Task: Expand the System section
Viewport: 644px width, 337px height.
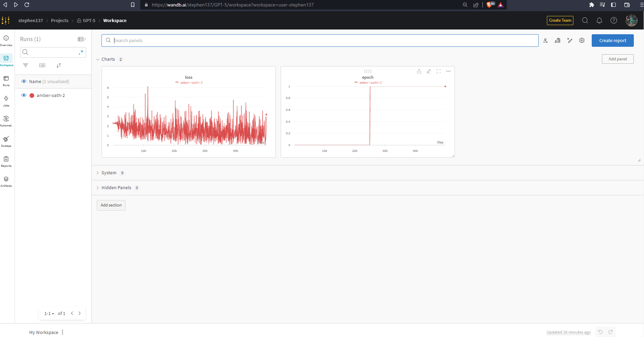Action: click(x=98, y=173)
